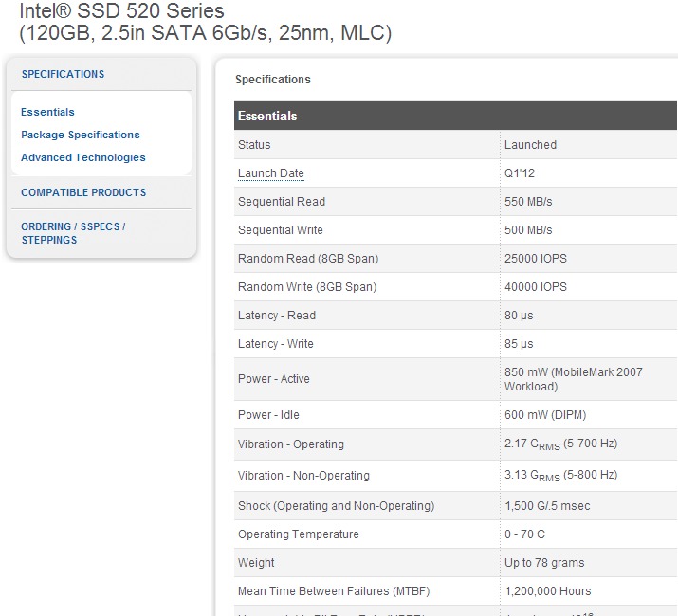Select the Sequential Read row label

point(282,202)
